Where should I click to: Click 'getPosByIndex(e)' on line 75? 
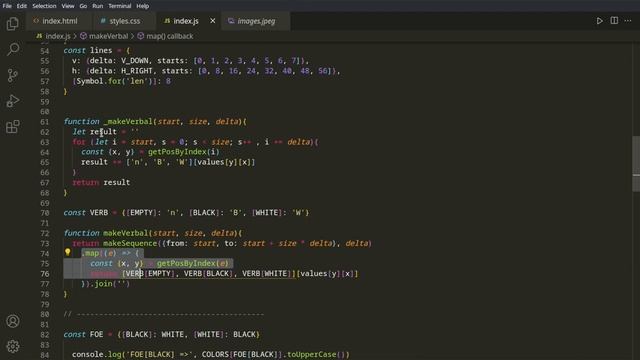(x=193, y=263)
